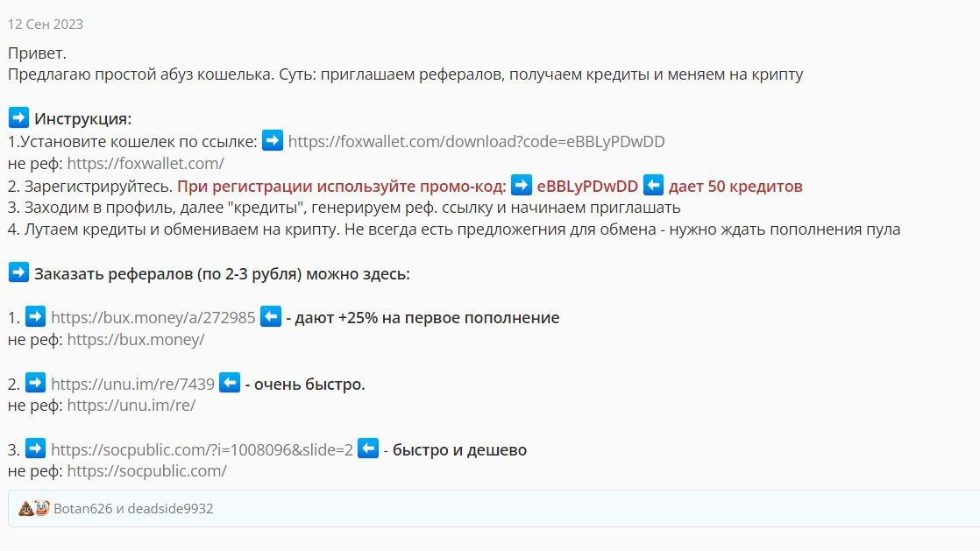Click the right arrow emoji before the unu.im referral link
The height and width of the screenshot is (551, 980).
pyautogui.click(x=36, y=384)
